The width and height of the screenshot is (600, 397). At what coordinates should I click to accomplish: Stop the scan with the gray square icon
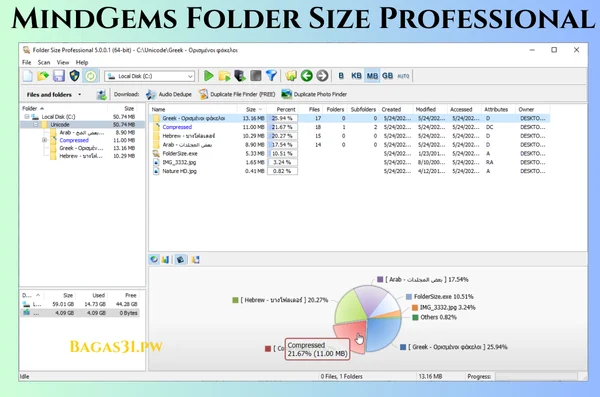click(256, 76)
